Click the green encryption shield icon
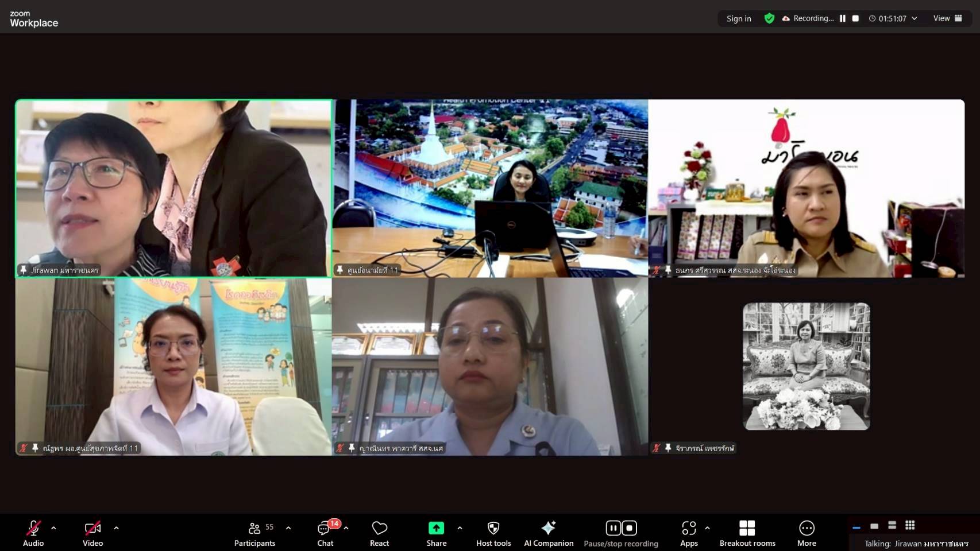The width and height of the screenshot is (980, 551). (769, 18)
